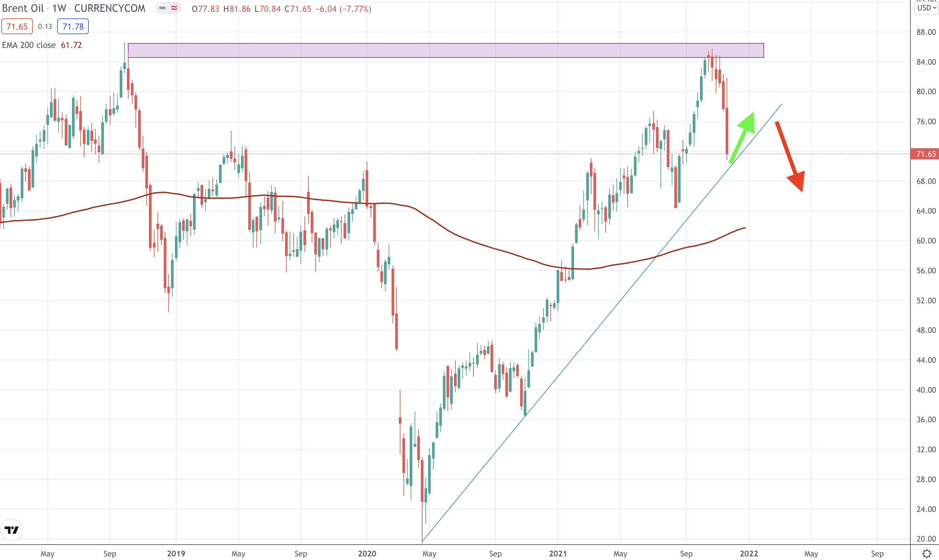Click the 2019 label on time axis
The image size is (939, 560).
pos(176,553)
